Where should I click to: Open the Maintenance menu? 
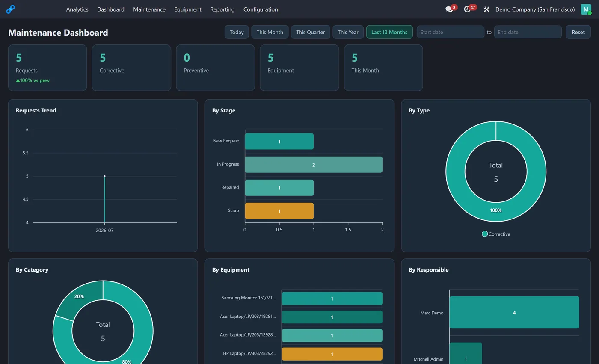tap(149, 9)
